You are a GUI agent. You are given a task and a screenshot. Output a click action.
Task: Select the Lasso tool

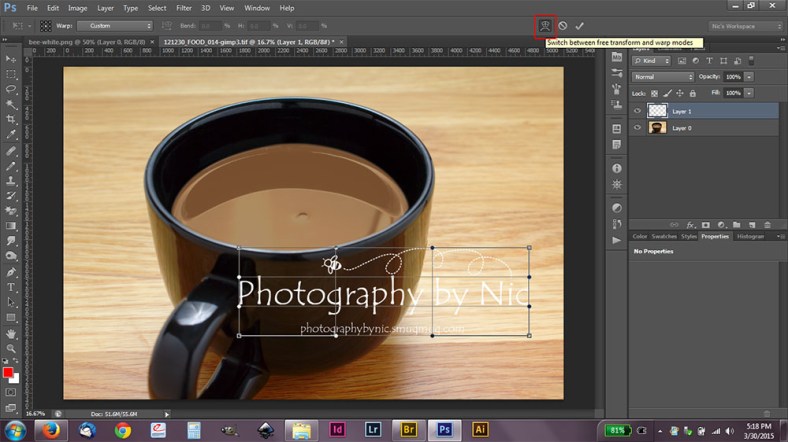11,89
